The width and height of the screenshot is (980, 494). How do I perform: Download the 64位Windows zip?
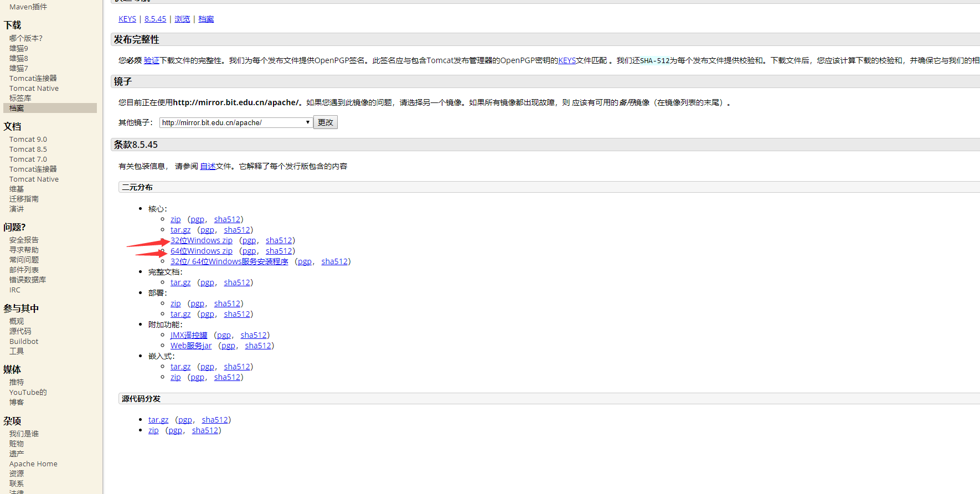tap(202, 251)
